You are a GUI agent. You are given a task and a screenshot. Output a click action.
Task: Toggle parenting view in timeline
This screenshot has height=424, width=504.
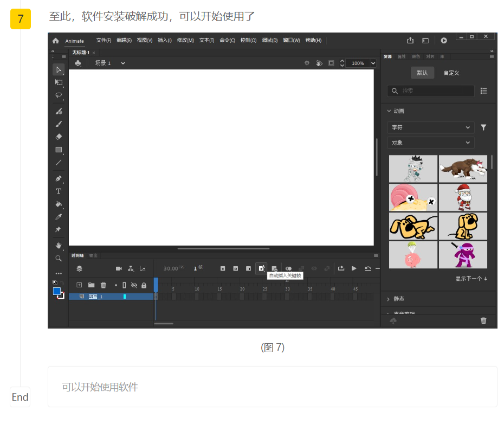pos(131,269)
